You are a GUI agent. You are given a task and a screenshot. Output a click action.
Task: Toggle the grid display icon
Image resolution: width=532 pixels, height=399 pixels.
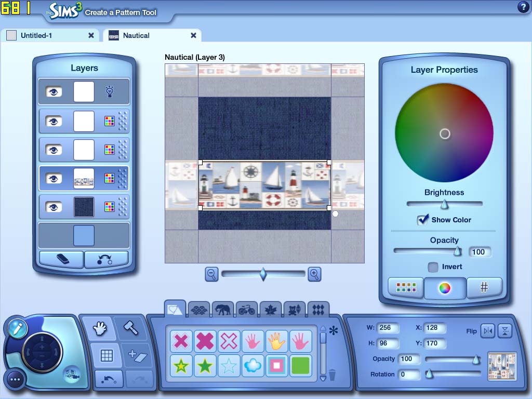[x=107, y=355]
